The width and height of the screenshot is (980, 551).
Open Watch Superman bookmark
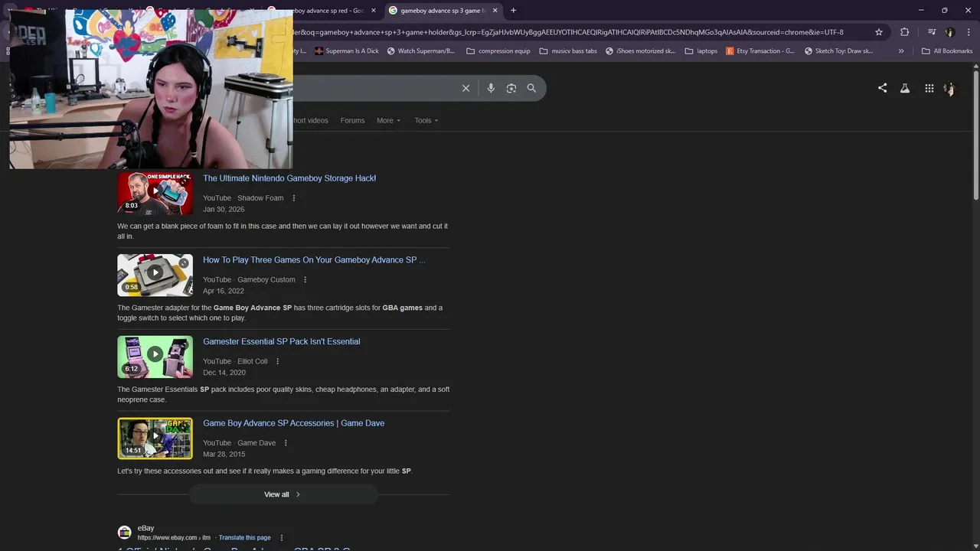click(x=421, y=51)
